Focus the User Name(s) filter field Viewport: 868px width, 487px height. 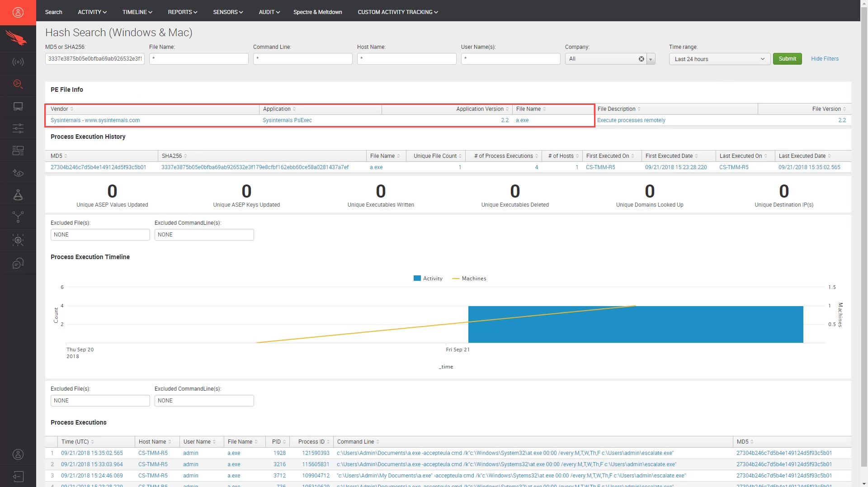(x=510, y=59)
